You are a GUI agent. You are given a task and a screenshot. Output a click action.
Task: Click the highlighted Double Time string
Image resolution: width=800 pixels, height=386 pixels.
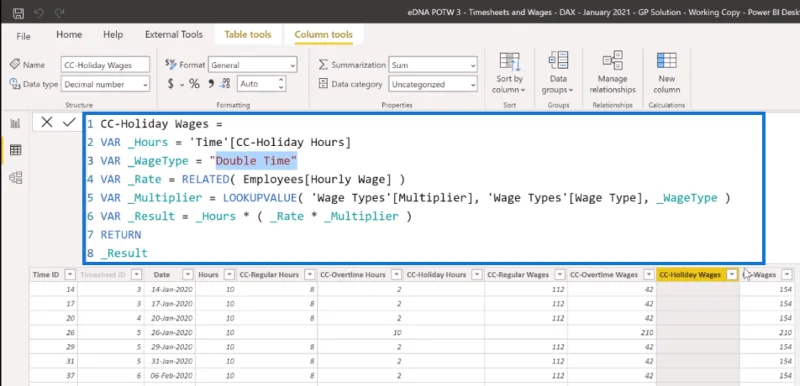click(256, 161)
